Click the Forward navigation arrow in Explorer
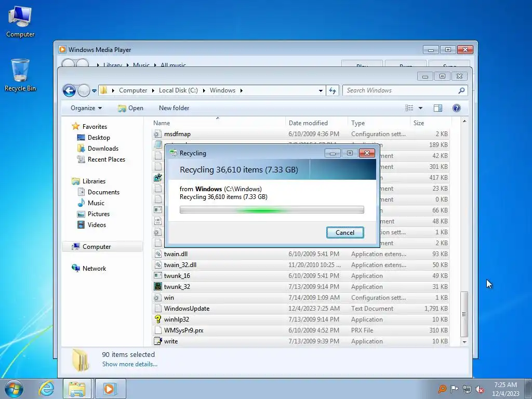Image resolution: width=532 pixels, height=399 pixels. point(84,90)
